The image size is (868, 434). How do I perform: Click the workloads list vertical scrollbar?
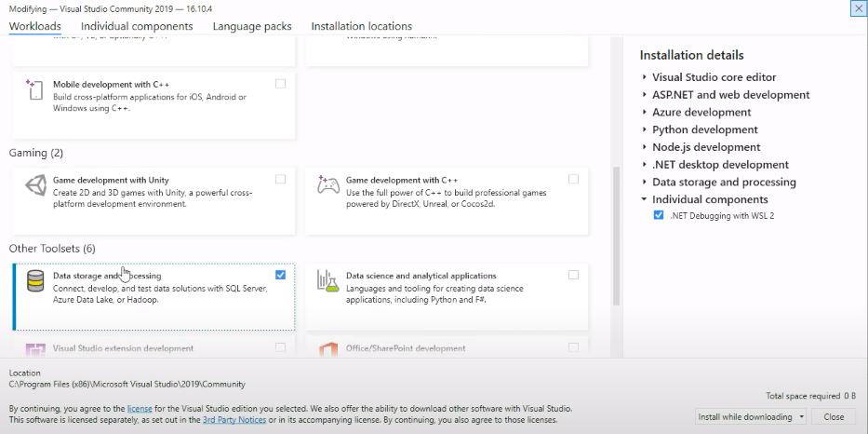coord(616,236)
